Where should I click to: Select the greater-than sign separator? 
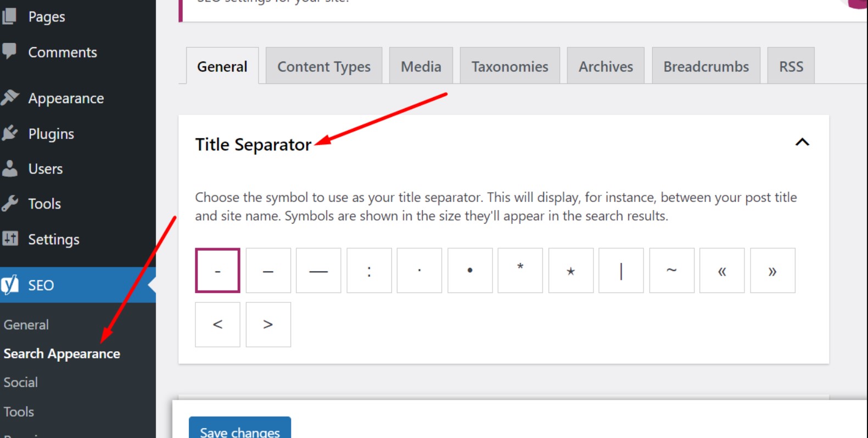pyautogui.click(x=268, y=324)
